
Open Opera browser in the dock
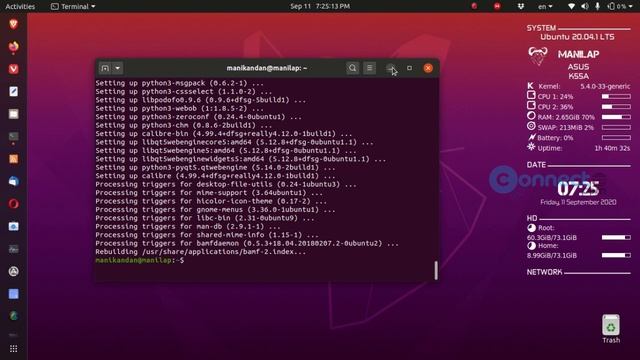click(x=13, y=204)
